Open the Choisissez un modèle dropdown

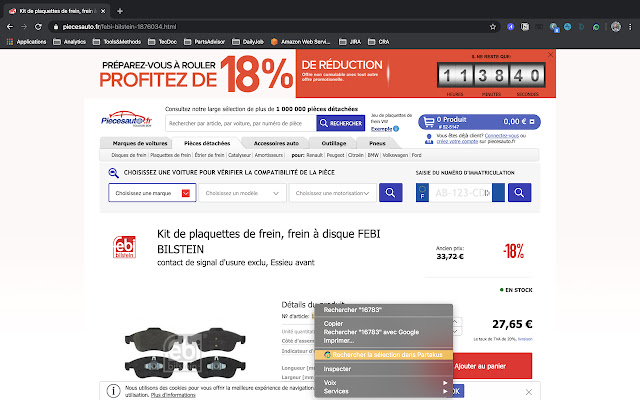242,193
